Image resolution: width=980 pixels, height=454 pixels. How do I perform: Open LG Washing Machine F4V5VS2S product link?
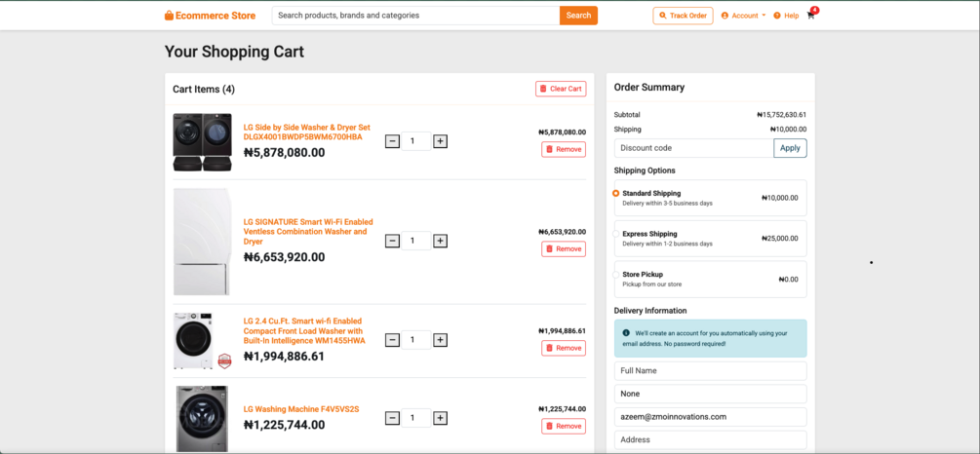[301, 409]
